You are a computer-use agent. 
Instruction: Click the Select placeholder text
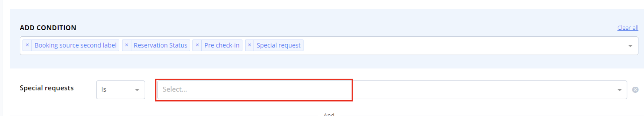click(x=175, y=90)
